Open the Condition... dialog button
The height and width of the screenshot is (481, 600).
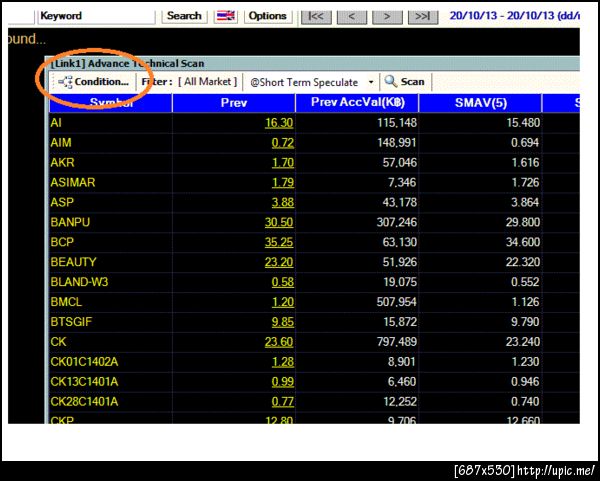click(x=93, y=82)
